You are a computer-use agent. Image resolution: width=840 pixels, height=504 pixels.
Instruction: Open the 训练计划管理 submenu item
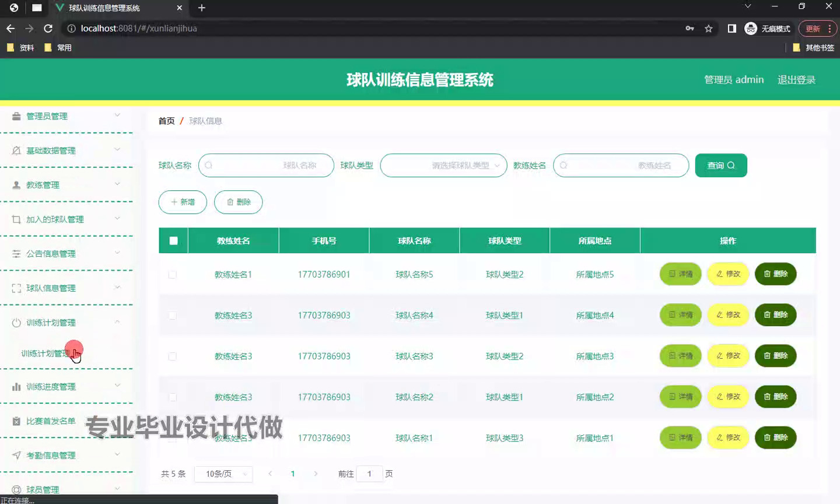(45, 353)
